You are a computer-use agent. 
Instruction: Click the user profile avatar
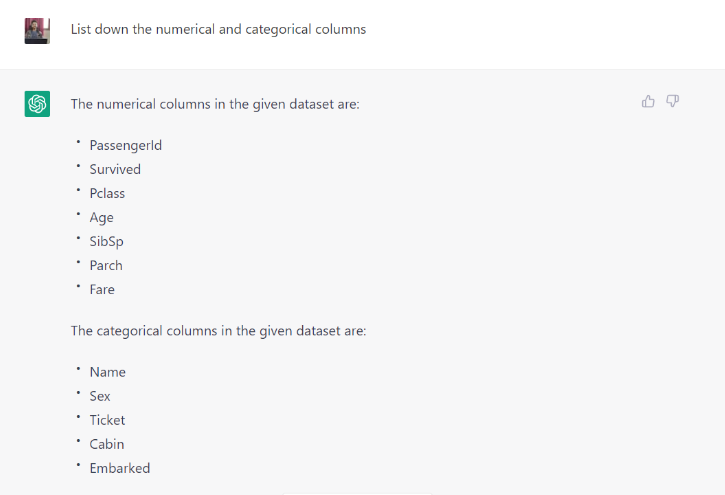[x=37, y=30]
